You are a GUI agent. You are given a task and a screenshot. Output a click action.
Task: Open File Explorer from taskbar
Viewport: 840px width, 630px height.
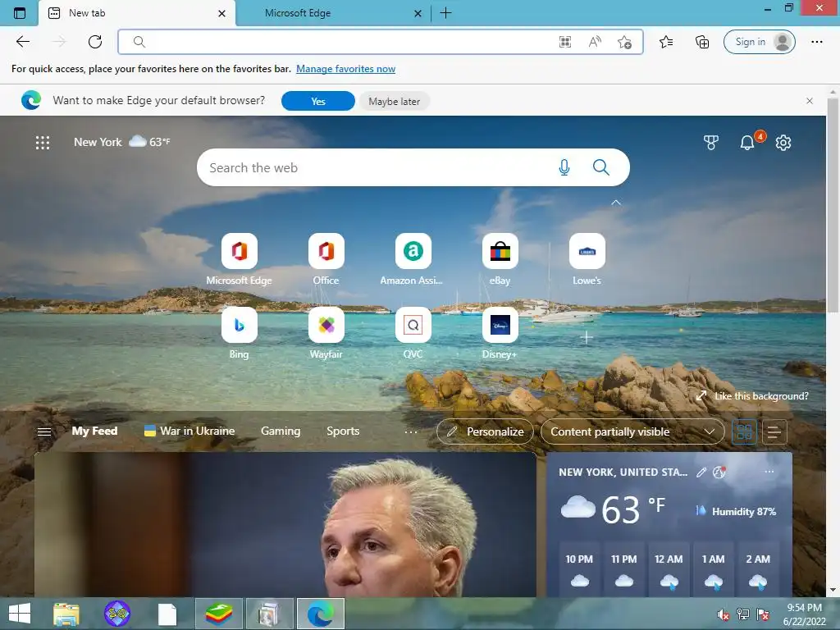[x=66, y=614]
